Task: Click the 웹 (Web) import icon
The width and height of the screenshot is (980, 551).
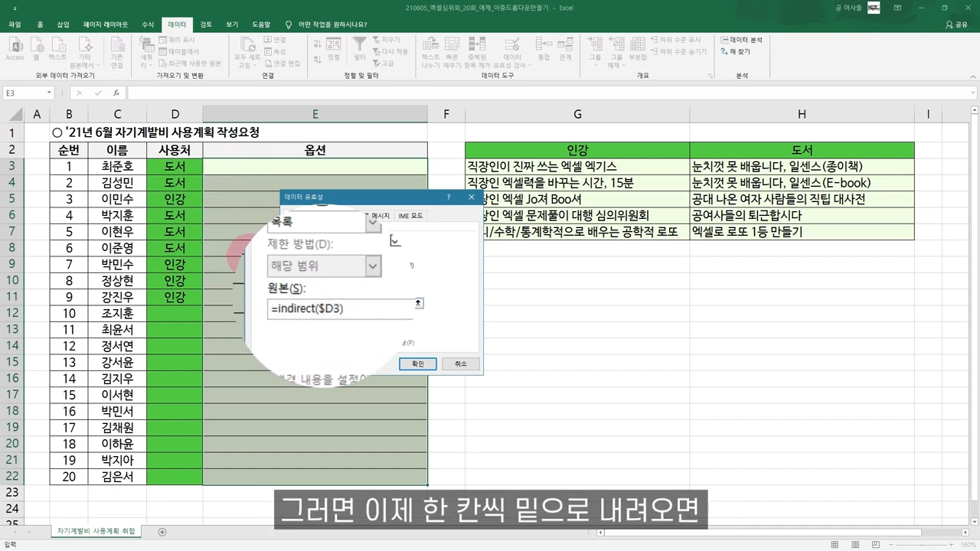Action: [x=36, y=49]
